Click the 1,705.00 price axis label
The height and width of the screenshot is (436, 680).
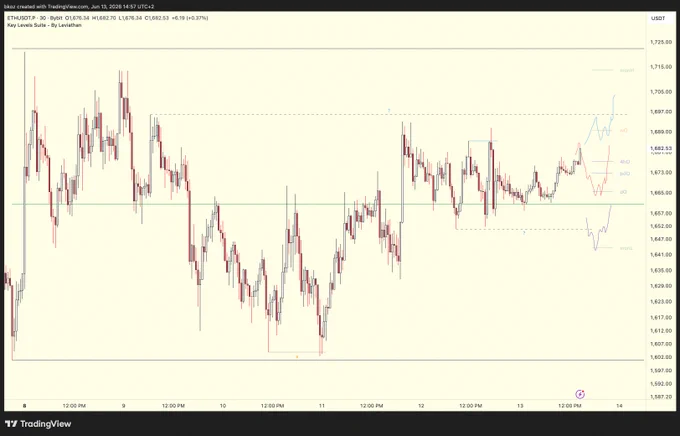(661, 92)
